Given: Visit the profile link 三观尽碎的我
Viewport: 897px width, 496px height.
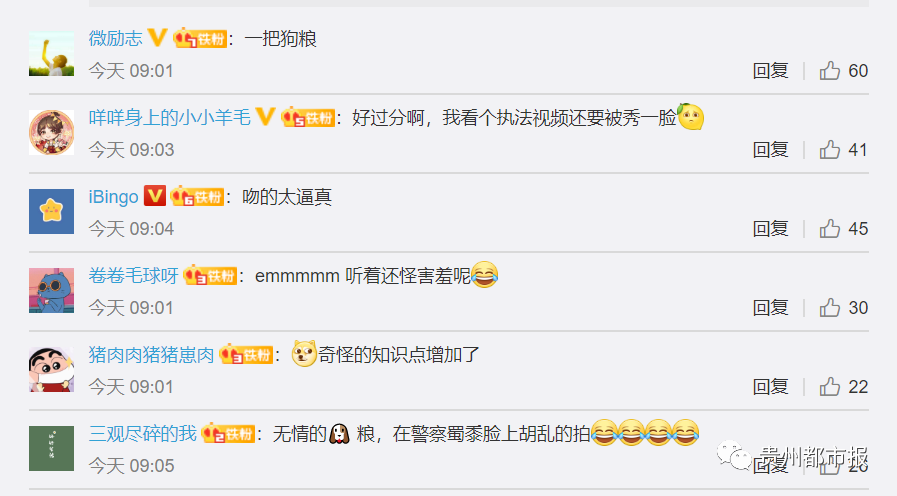Looking at the screenshot, I should coord(142,434).
